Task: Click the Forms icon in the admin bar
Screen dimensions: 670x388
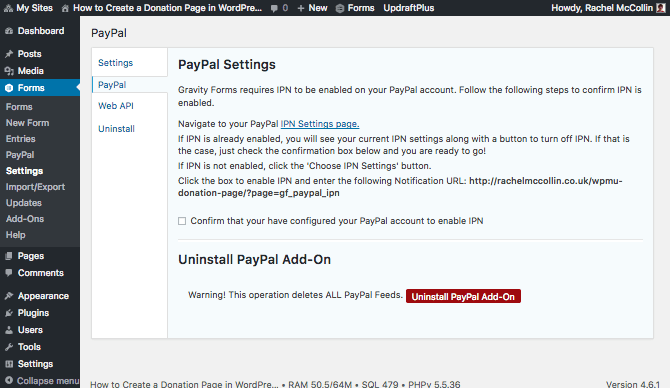Action: click(x=340, y=8)
